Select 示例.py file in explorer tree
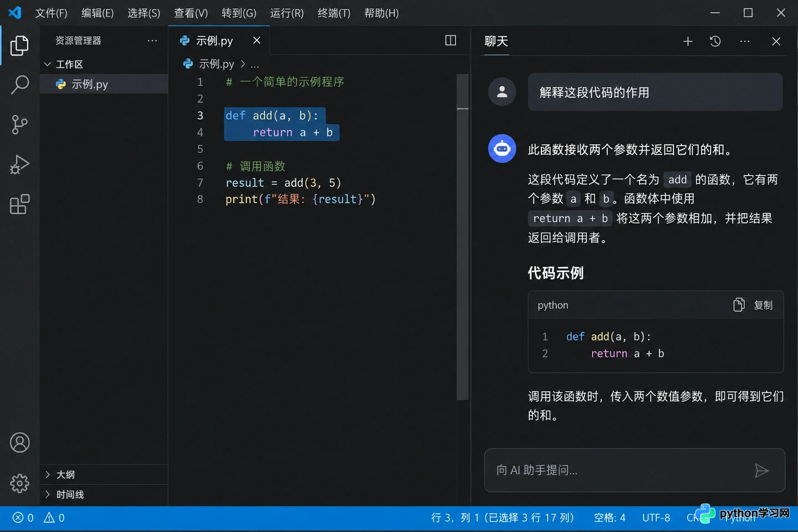 104,84
